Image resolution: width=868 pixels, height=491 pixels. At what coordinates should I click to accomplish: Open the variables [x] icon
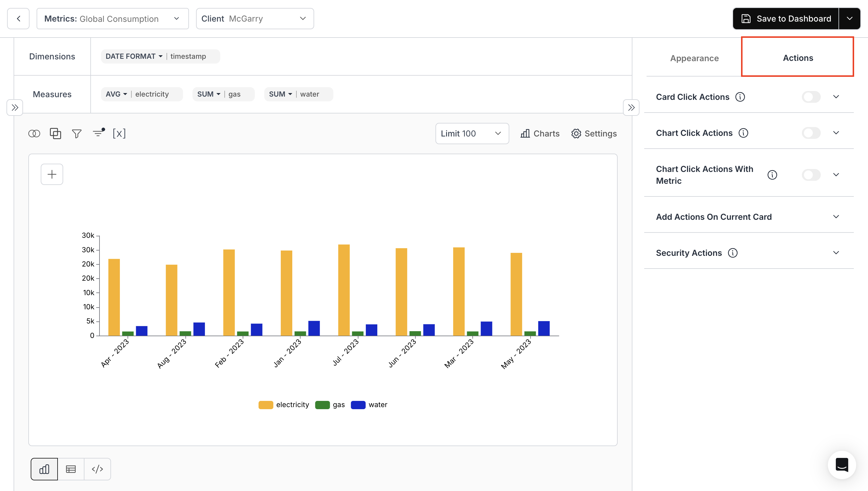click(x=119, y=133)
